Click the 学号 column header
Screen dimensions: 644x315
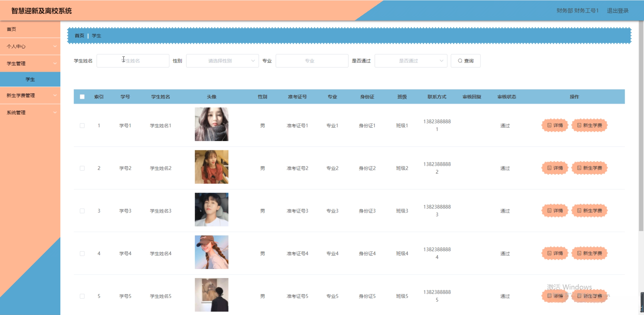tap(125, 97)
